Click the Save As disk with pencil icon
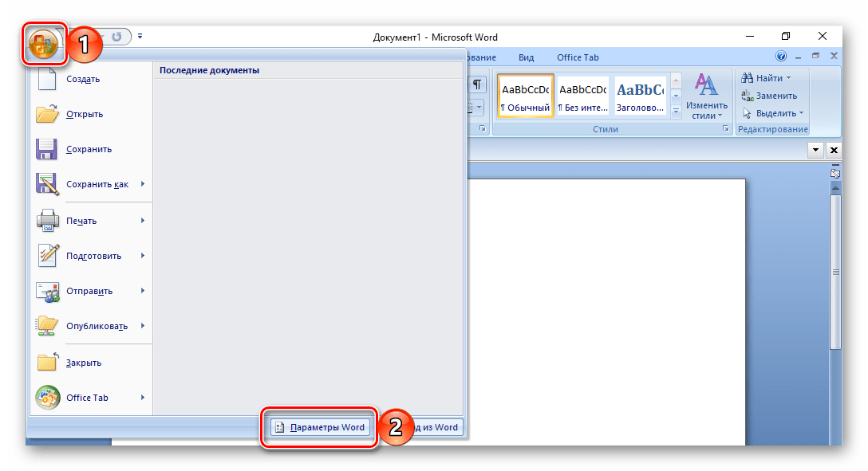This screenshot has width=868, height=471. (47, 184)
